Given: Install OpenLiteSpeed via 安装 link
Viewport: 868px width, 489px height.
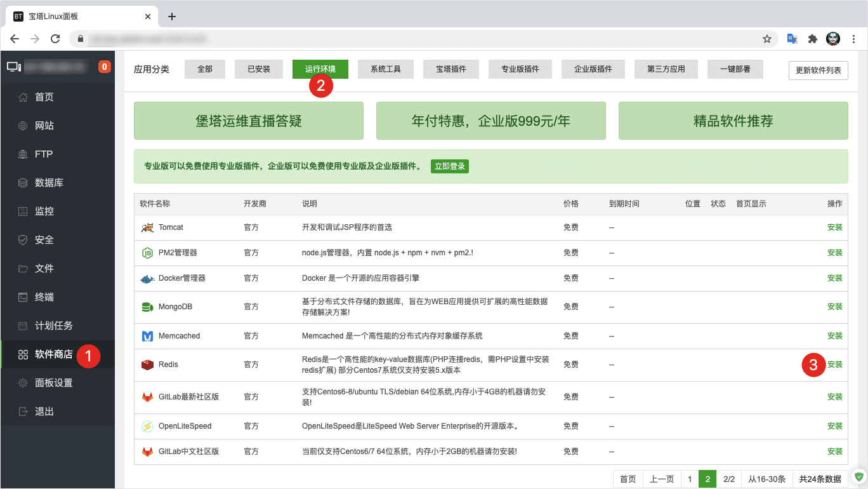Looking at the screenshot, I should pyautogui.click(x=835, y=426).
